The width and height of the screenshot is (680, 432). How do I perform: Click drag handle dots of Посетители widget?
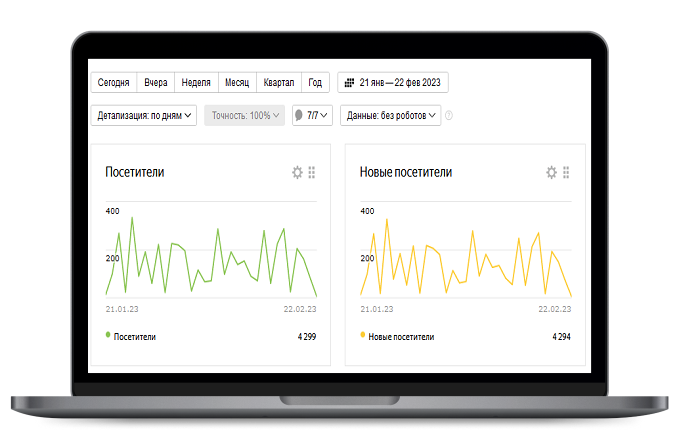pos(311,172)
